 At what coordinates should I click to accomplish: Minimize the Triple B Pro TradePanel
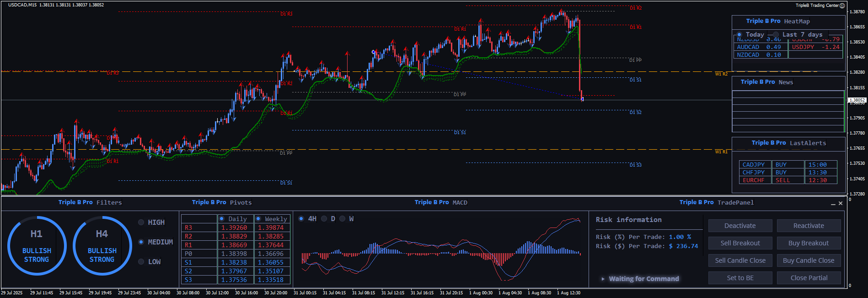833,204
